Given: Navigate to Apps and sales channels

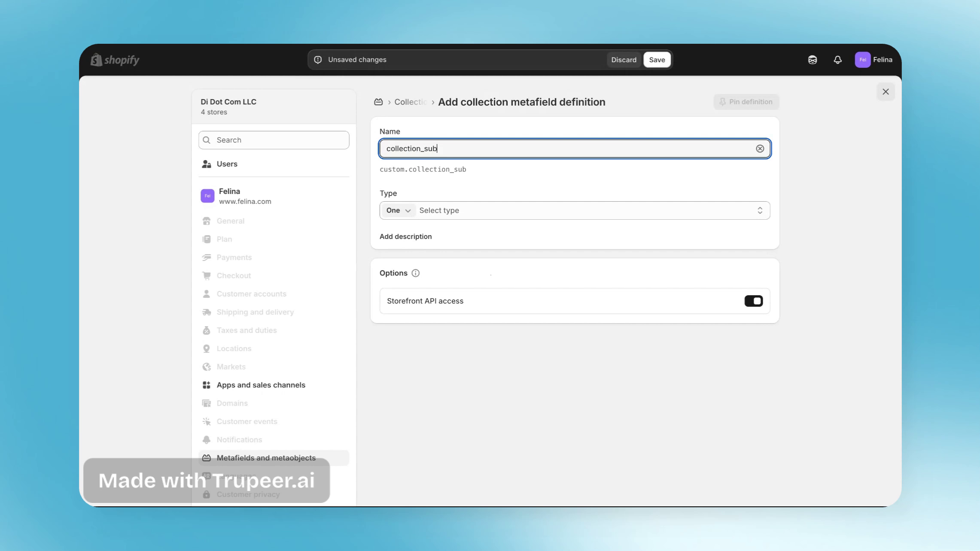Looking at the screenshot, I should click(x=261, y=385).
